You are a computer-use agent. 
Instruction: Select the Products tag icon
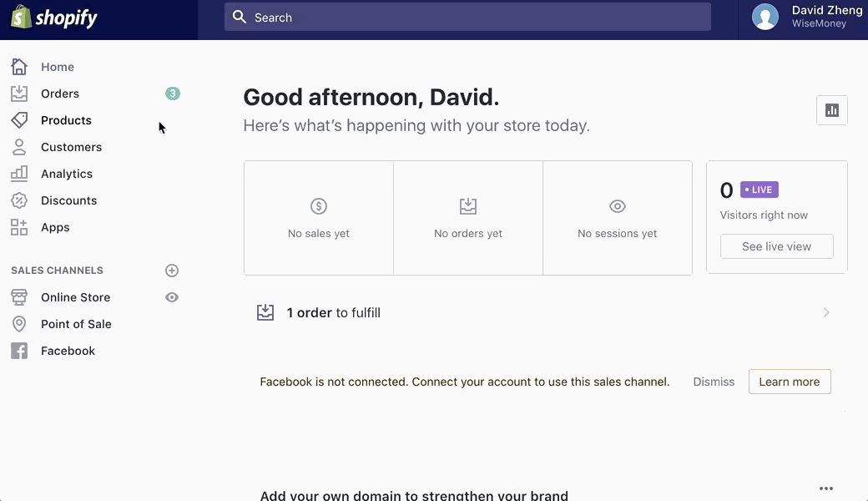point(19,120)
